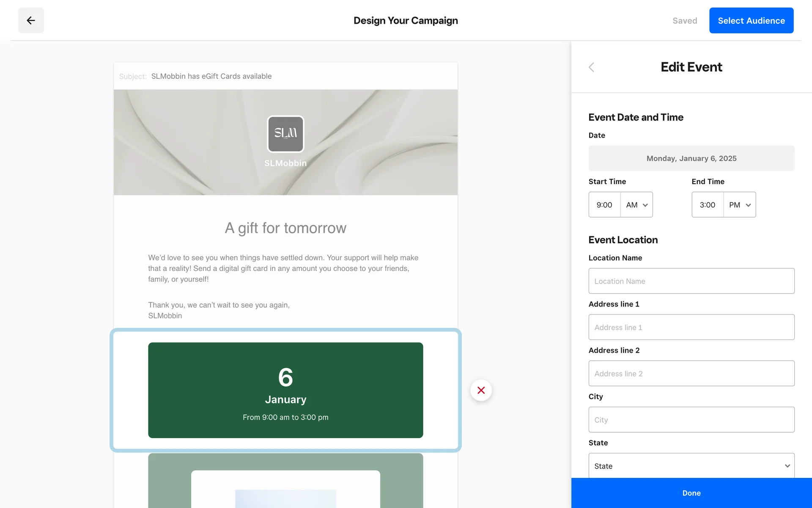Open the end time PM dropdown

(x=739, y=205)
